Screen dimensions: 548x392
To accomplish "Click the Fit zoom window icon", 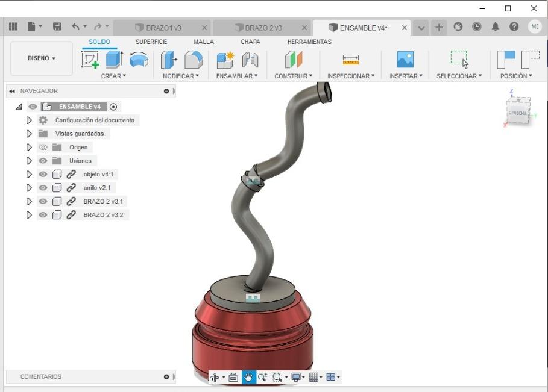I will pos(277,377).
